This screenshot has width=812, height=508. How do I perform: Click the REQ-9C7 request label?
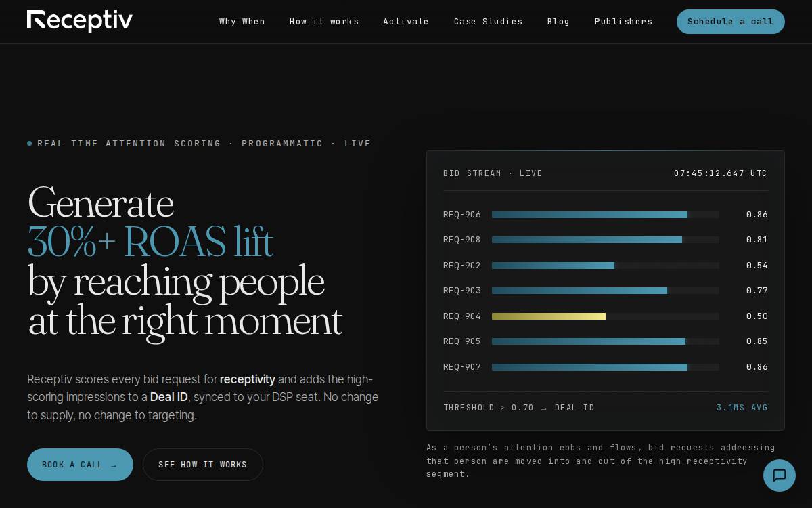coord(462,367)
